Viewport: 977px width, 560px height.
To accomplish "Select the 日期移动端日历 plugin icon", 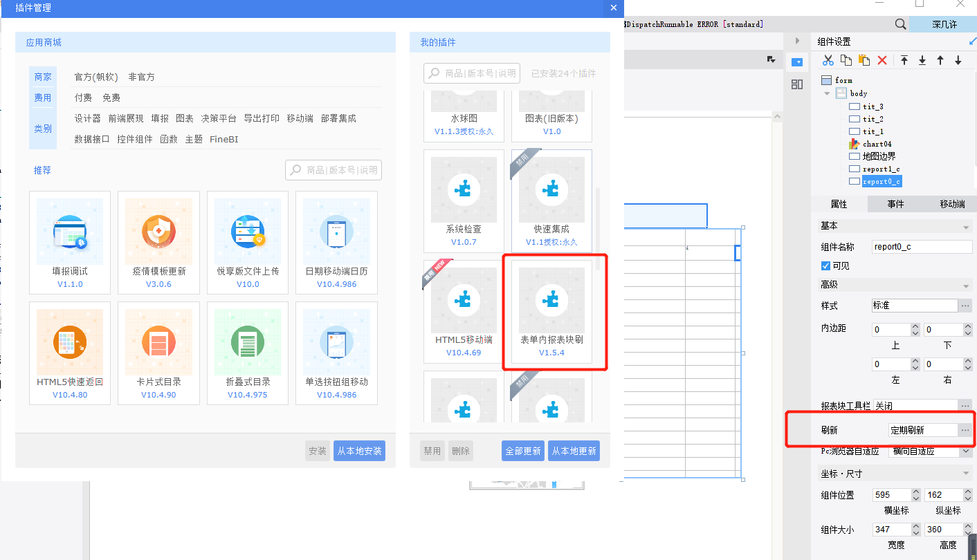I will (336, 232).
